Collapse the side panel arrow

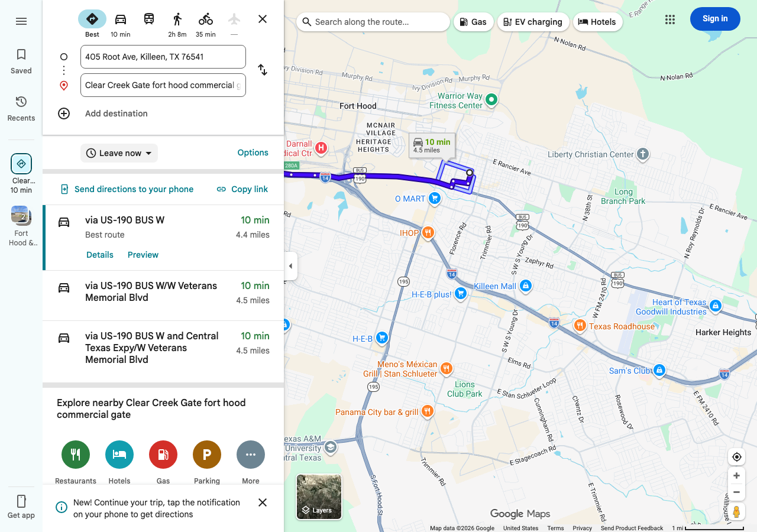click(290, 266)
